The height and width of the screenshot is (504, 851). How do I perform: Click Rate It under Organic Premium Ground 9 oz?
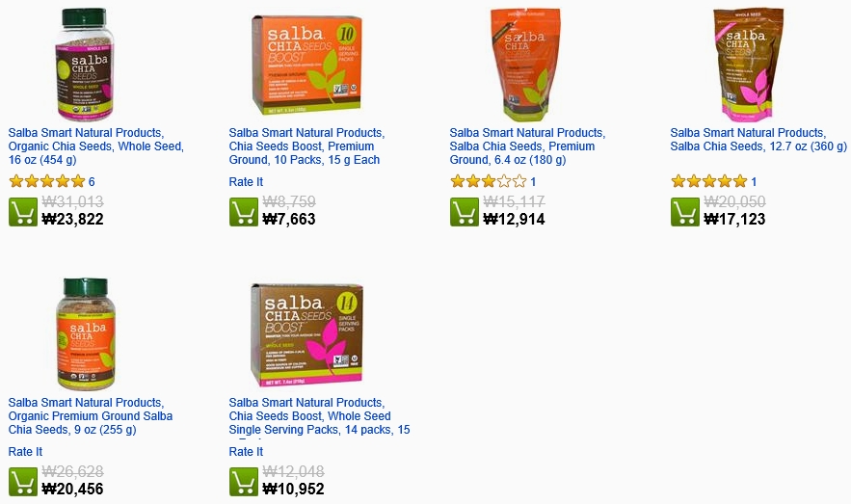(x=25, y=451)
